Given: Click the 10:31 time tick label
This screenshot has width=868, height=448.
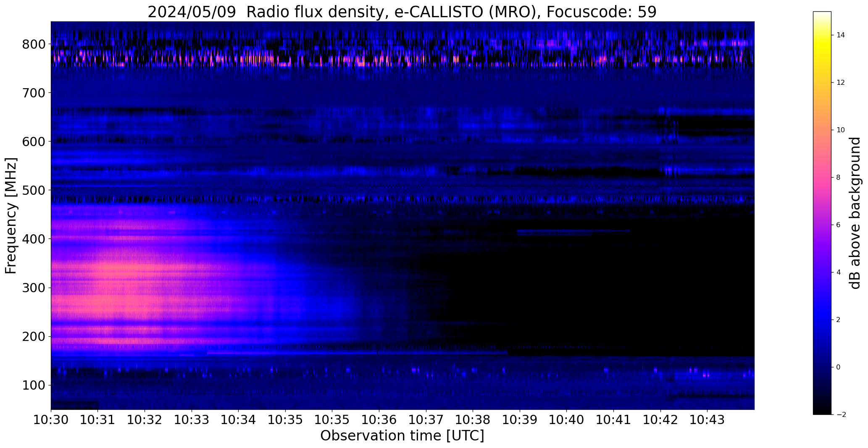Looking at the screenshot, I should (98, 420).
